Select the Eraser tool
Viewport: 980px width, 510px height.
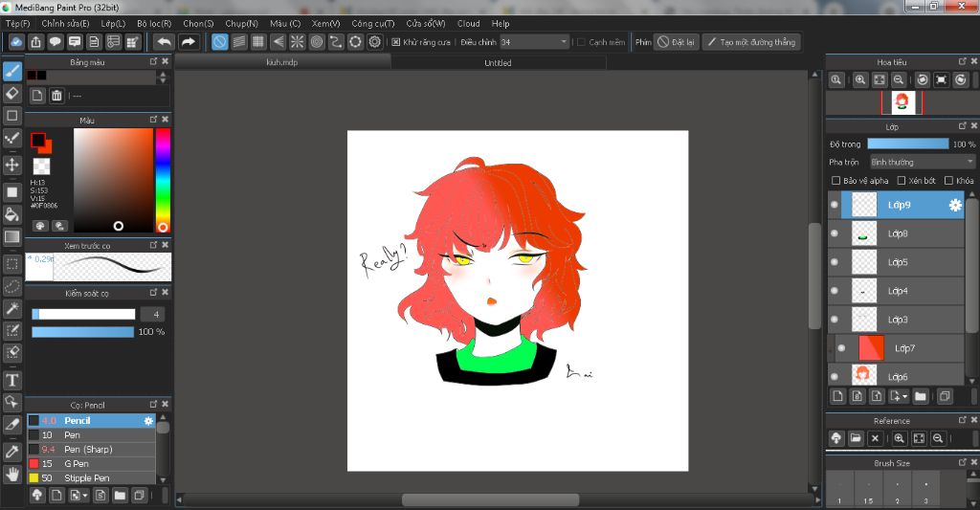tap(11, 93)
